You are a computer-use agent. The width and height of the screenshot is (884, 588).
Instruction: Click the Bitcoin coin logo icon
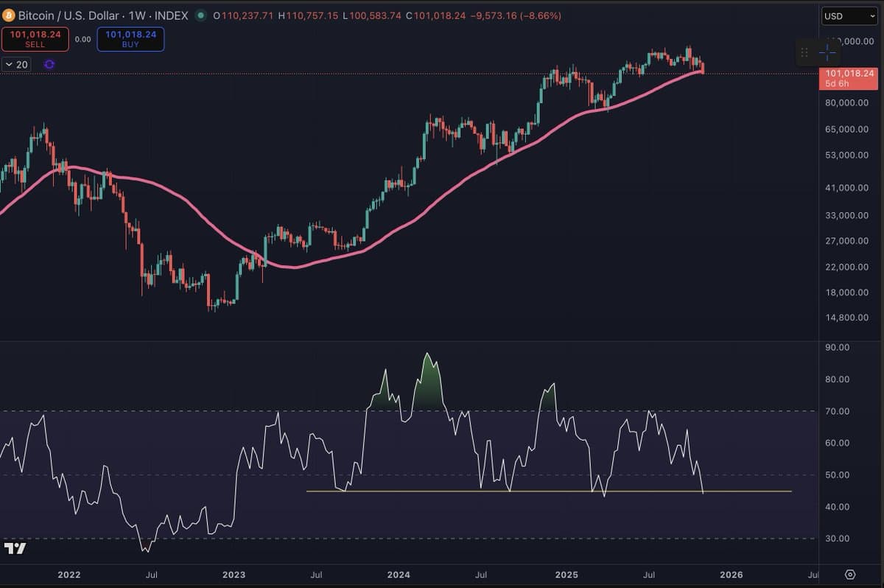8,15
